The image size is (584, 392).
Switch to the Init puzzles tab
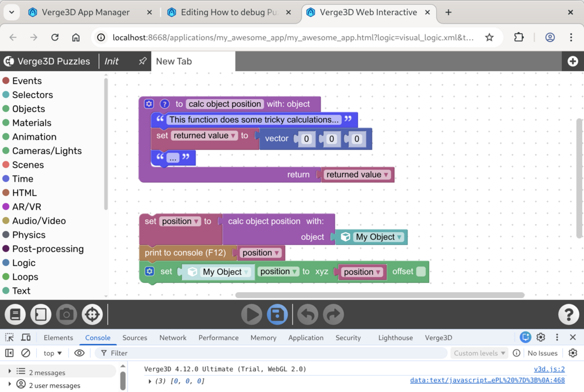coord(112,61)
